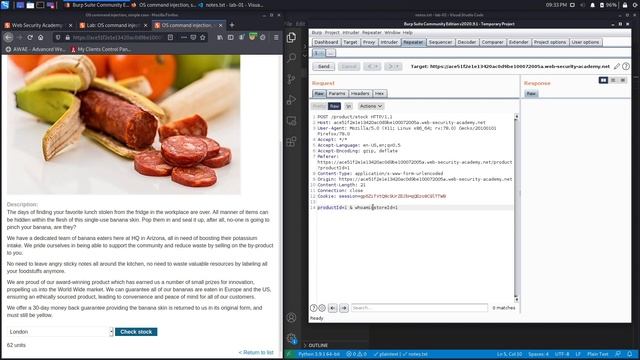Open VS Code Accounts icon
The width and height of the screenshot is (640, 360).
pos(291,317)
